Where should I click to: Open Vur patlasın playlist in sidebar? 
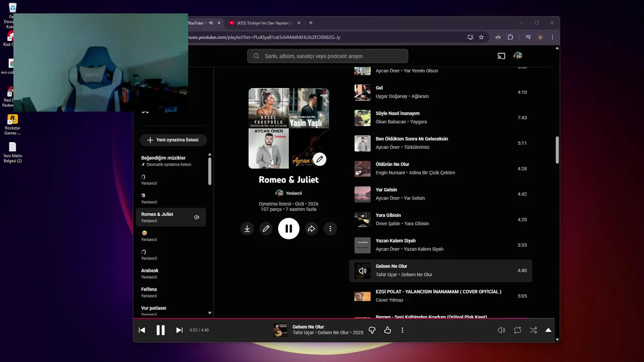[x=171, y=310]
